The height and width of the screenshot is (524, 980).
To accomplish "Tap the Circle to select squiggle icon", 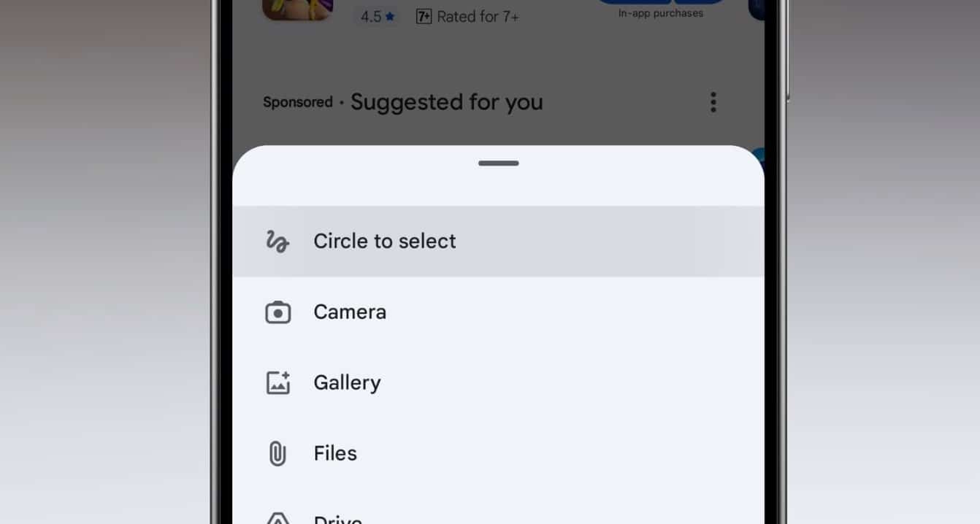I will coord(277,241).
